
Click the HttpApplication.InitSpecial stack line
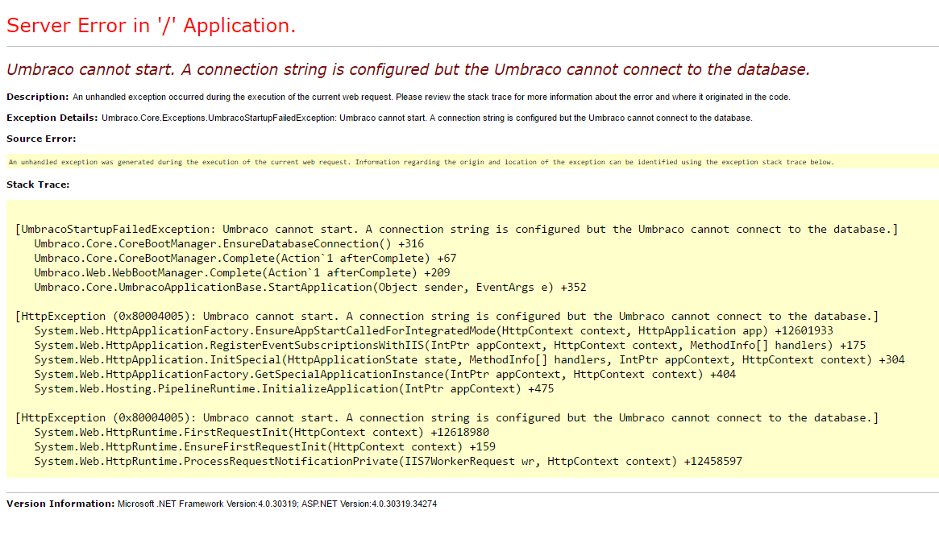coord(469,360)
